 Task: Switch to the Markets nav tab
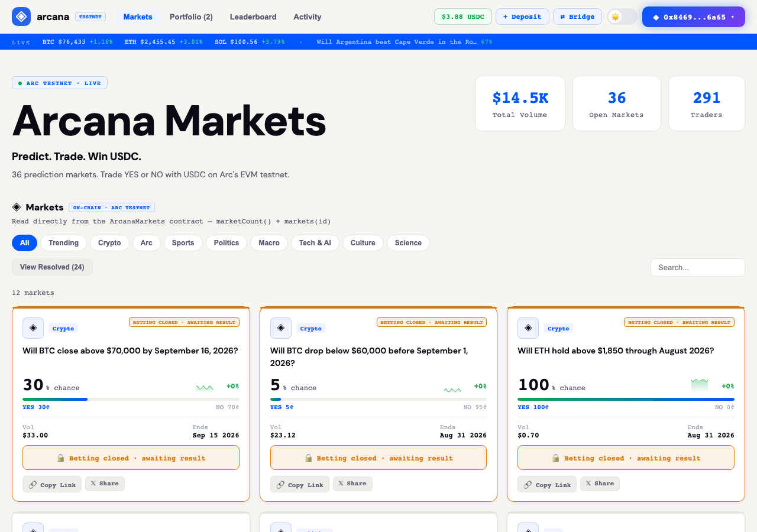(138, 17)
